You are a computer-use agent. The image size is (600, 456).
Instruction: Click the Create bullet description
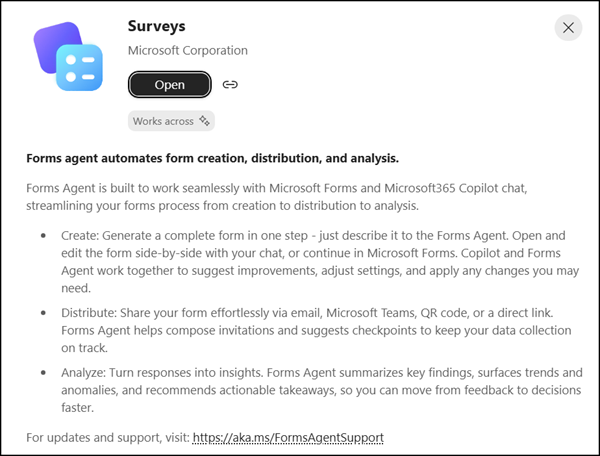pyautogui.click(x=320, y=262)
